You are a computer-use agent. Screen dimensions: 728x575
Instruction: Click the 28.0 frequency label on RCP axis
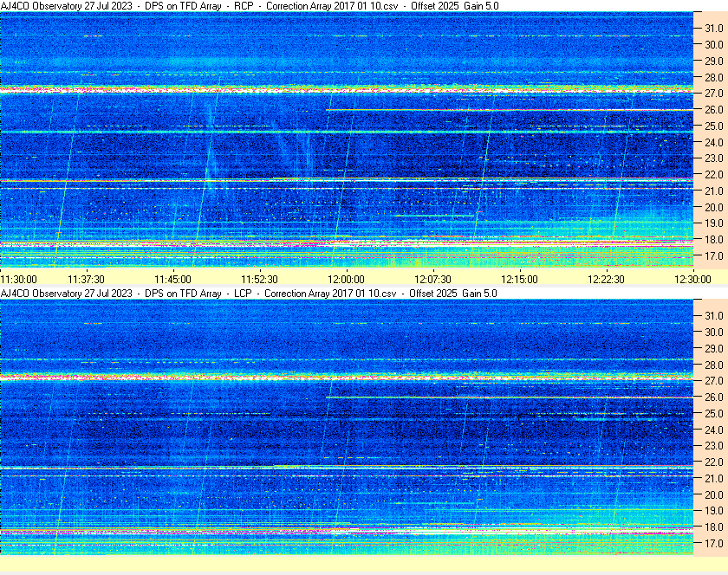tap(714, 77)
